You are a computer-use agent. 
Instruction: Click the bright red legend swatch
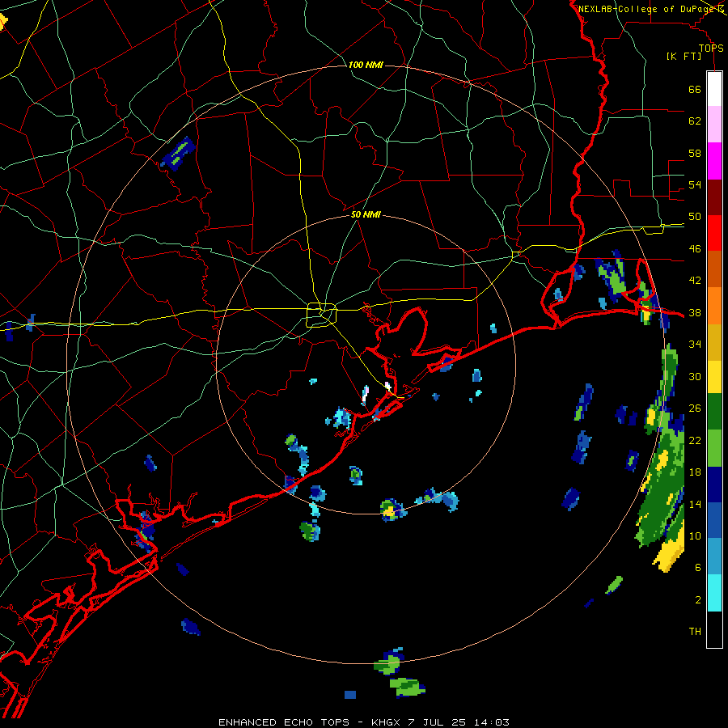tap(714, 233)
